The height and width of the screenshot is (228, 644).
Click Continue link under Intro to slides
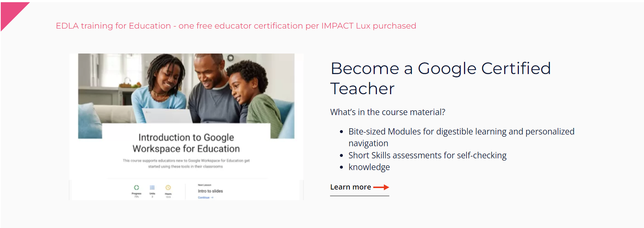[204, 198]
